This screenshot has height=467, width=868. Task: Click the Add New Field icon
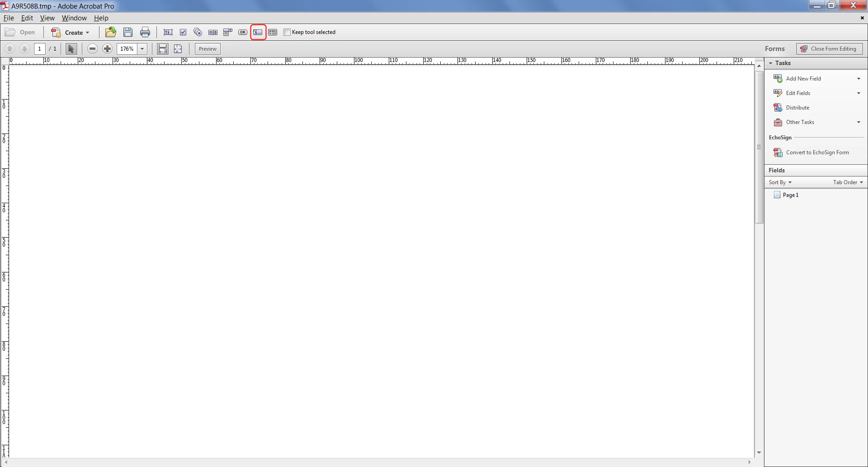pyautogui.click(x=778, y=78)
